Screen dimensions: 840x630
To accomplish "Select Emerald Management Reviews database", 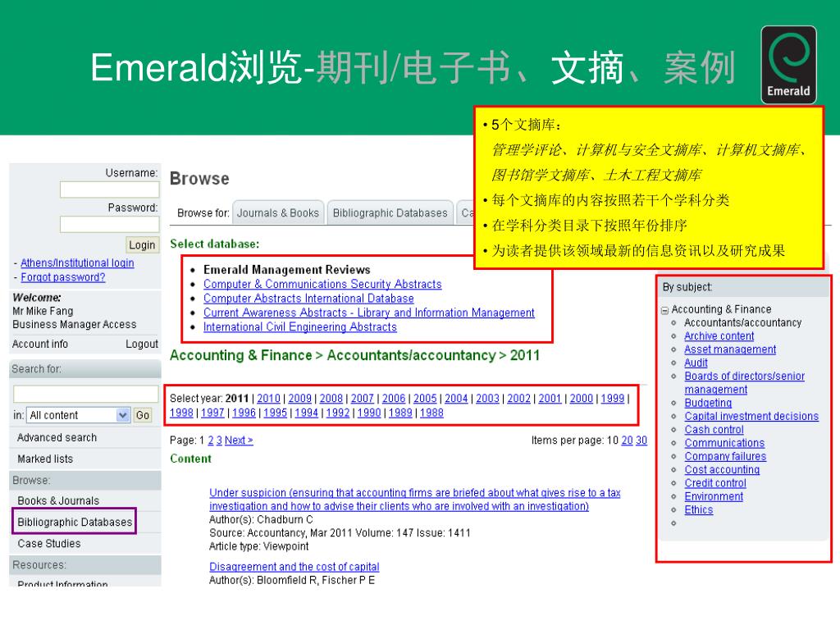I will click(x=286, y=270).
